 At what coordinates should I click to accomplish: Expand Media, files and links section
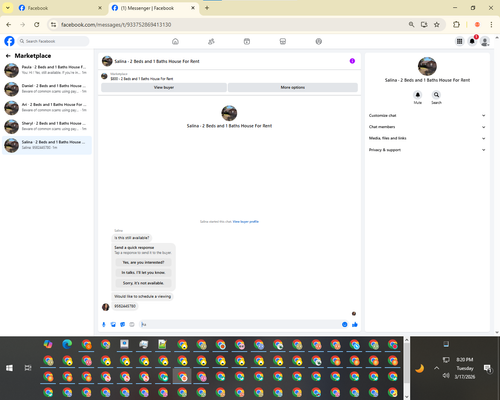427,138
